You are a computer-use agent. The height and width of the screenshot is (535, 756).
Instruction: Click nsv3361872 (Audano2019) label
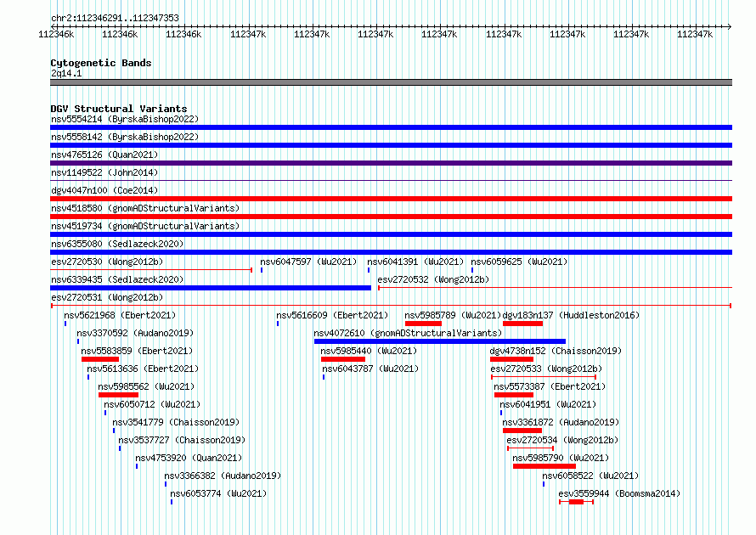coord(561,422)
